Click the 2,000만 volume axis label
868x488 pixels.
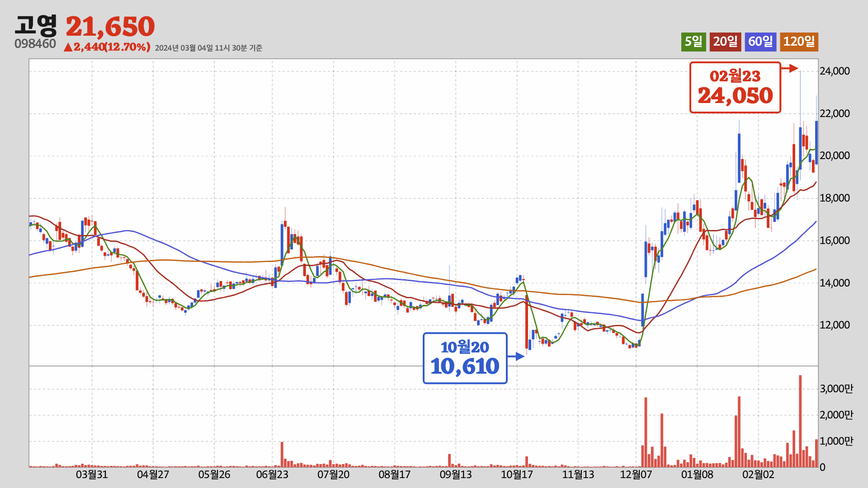836,415
